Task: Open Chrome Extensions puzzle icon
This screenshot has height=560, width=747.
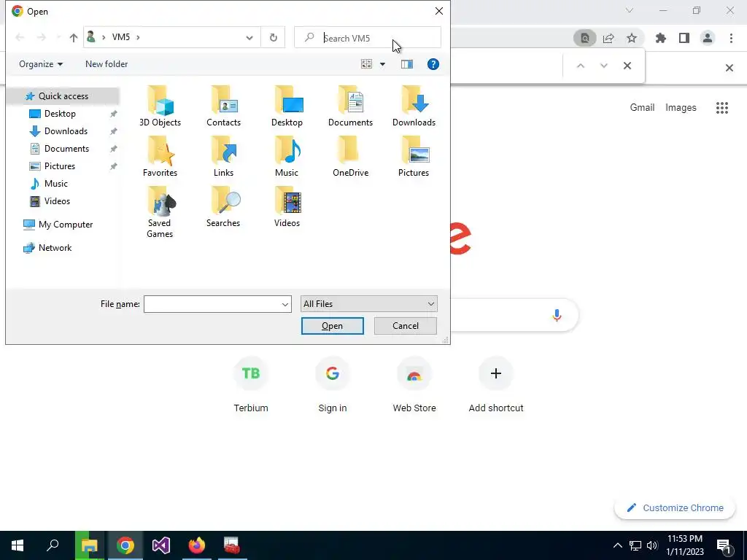Action: coord(661,38)
